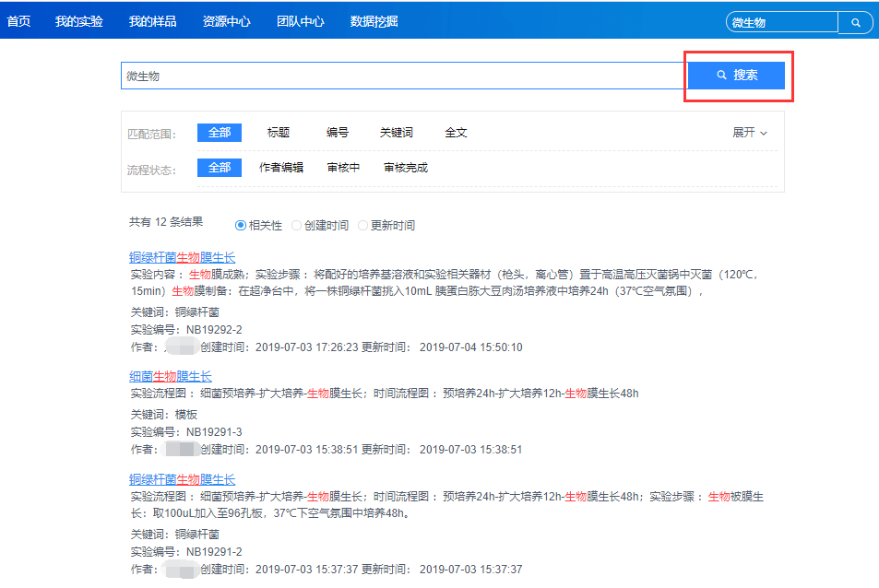The width and height of the screenshot is (879, 588).
Task: Go to 我的样品 in navigation
Action: 152,21
